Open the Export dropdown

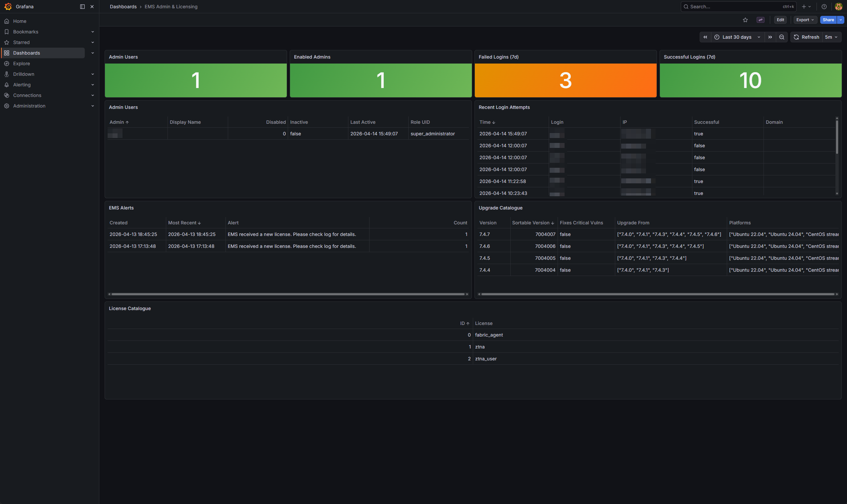tap(805, 20)
